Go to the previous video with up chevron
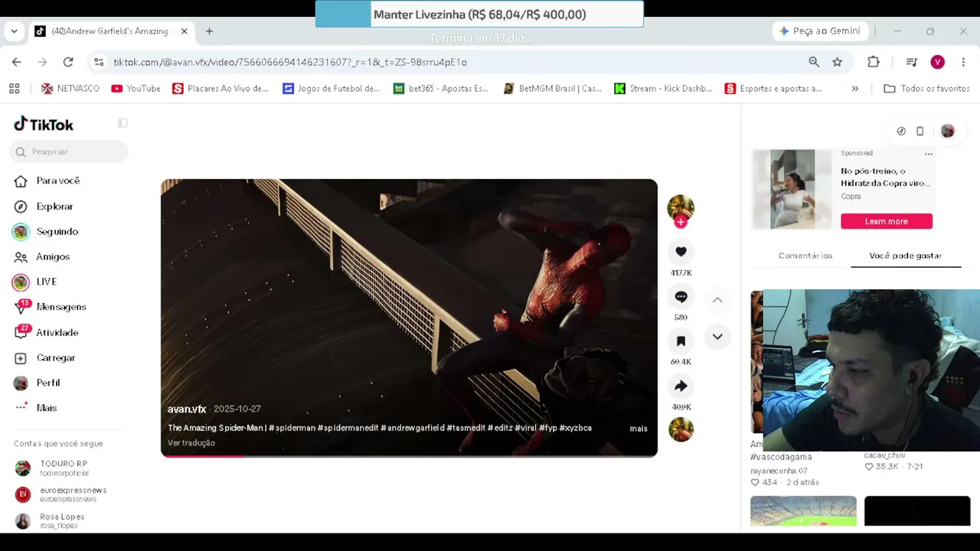Viewport: 980px width, 551px height. (717, 300)
